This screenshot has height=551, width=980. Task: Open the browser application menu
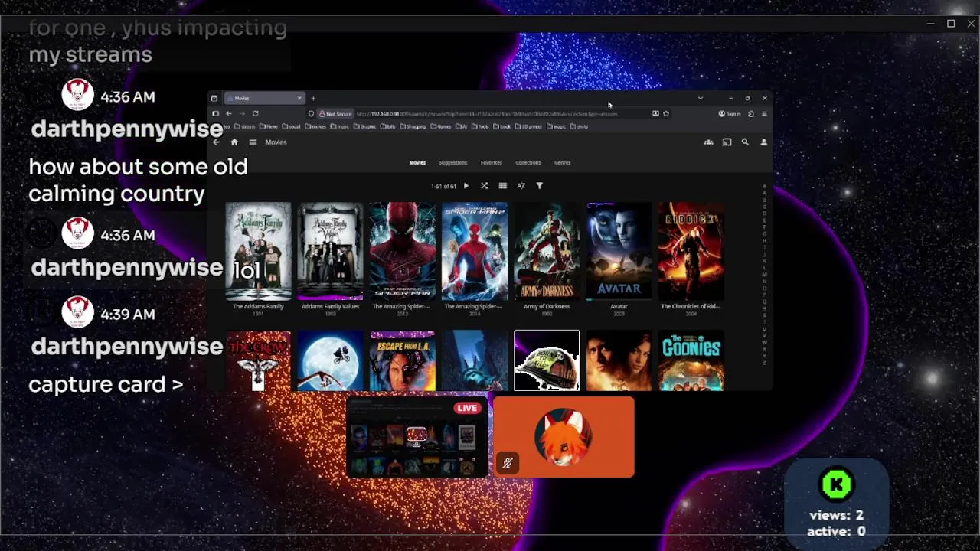764,113
